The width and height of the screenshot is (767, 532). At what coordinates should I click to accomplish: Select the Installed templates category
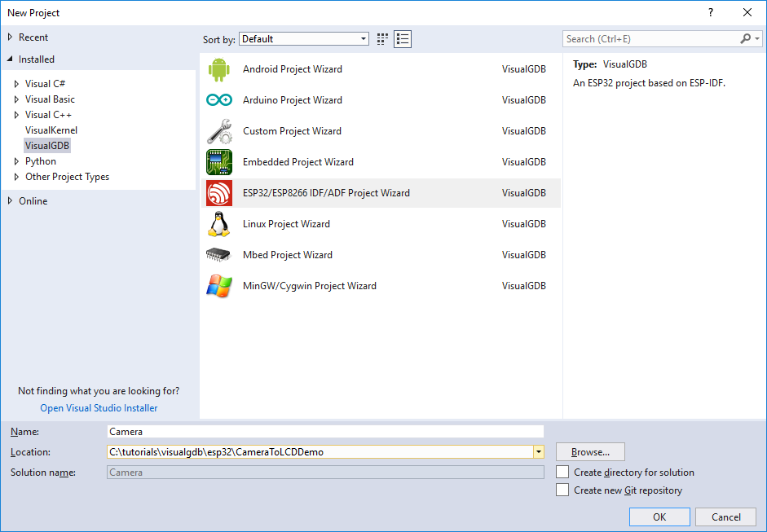pos(37,59)
